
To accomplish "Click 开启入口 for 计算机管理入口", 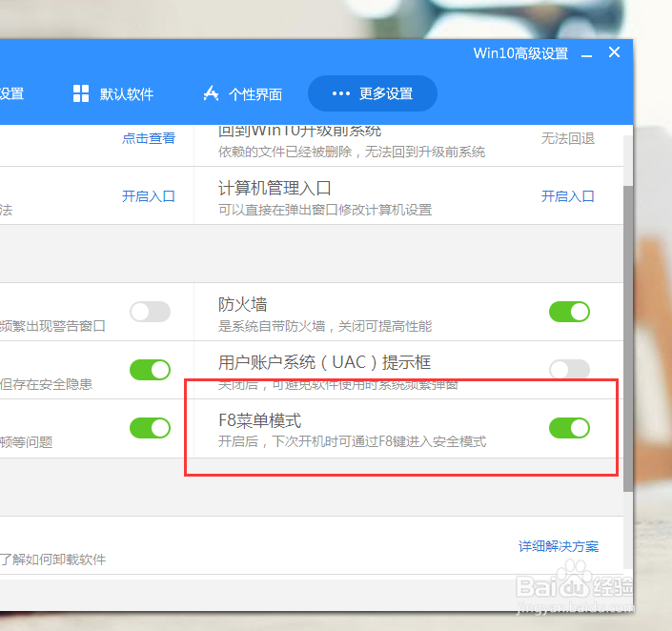I will (567, 196).
